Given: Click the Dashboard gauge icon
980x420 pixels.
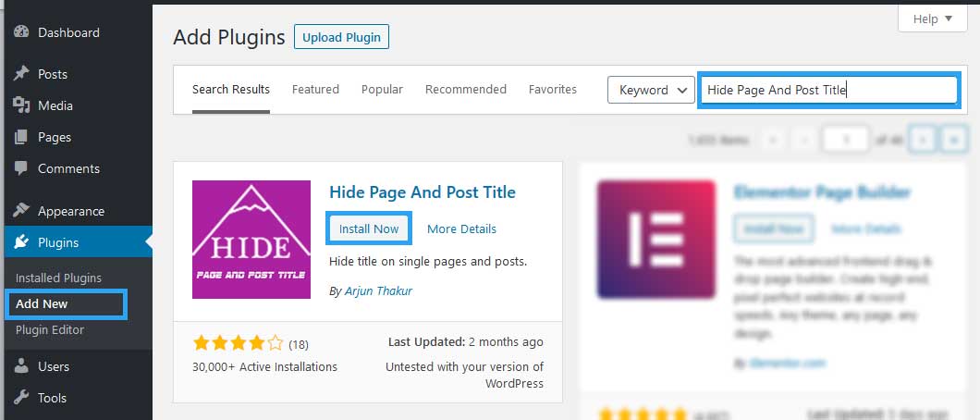Looking at the screenshot, I should pos(21,32).
